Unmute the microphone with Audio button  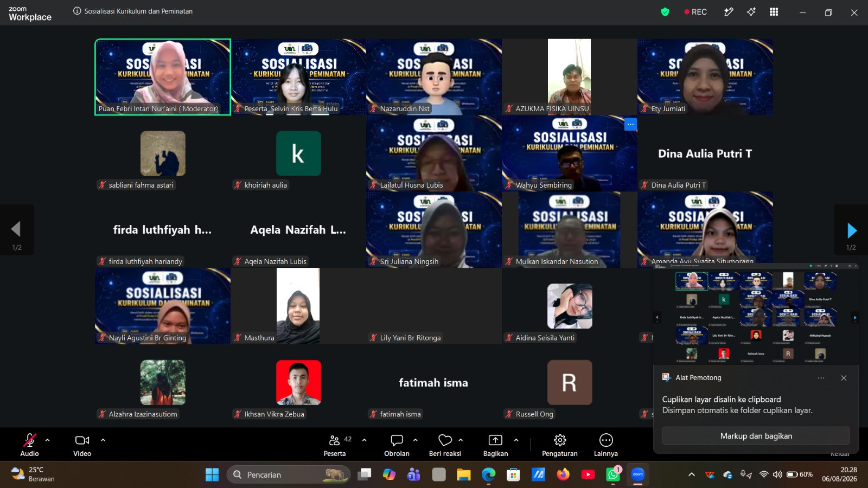[29, 445]
